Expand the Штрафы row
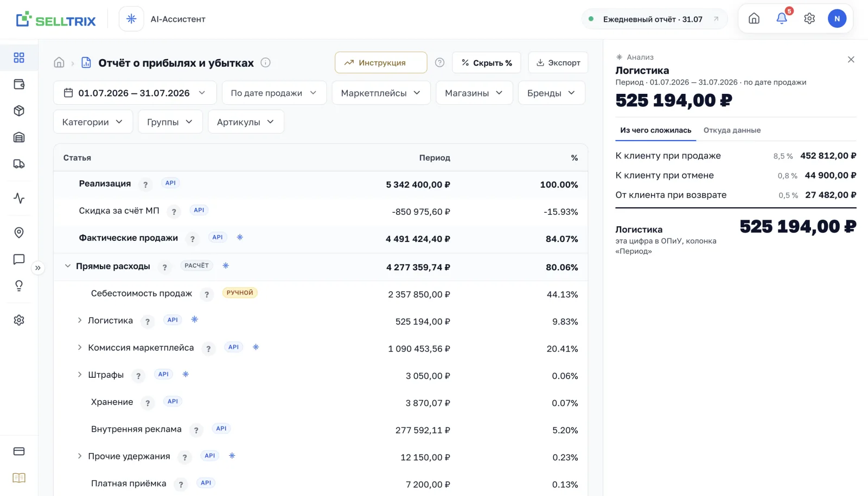This screenshot has height=496, width=868. (80, 374)
